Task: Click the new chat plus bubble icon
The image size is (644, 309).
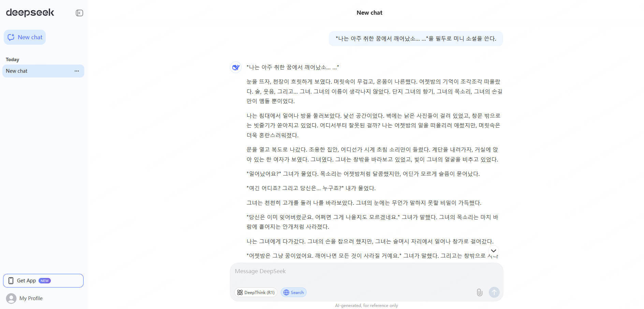Action: (11, 37)
